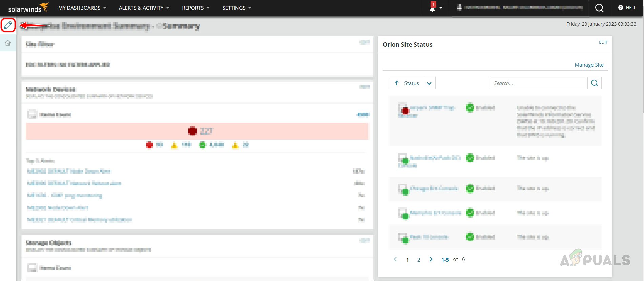Viewport: 644px width, 281px height.
Task: Click the search button beside Search field
Action: tap(594, 83)
